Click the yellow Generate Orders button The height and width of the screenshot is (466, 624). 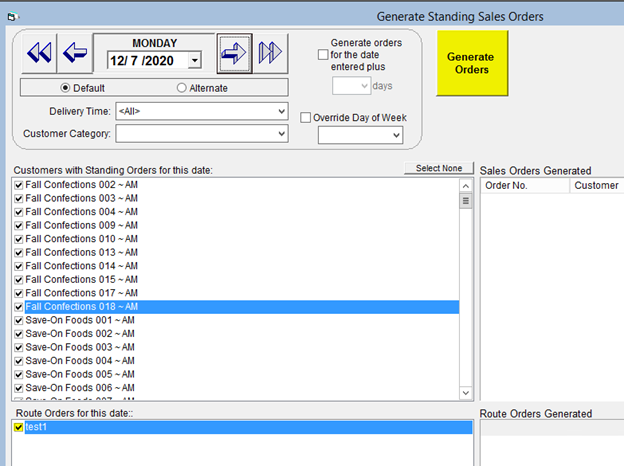472,63
